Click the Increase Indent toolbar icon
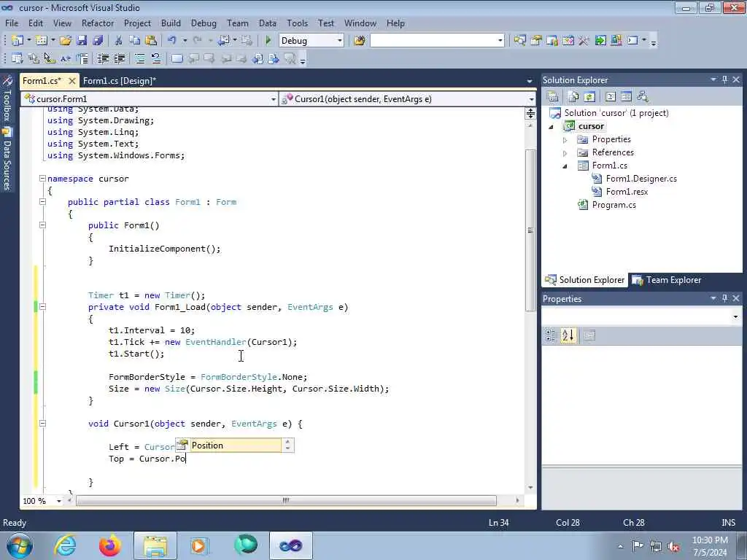 click(119, 58)
